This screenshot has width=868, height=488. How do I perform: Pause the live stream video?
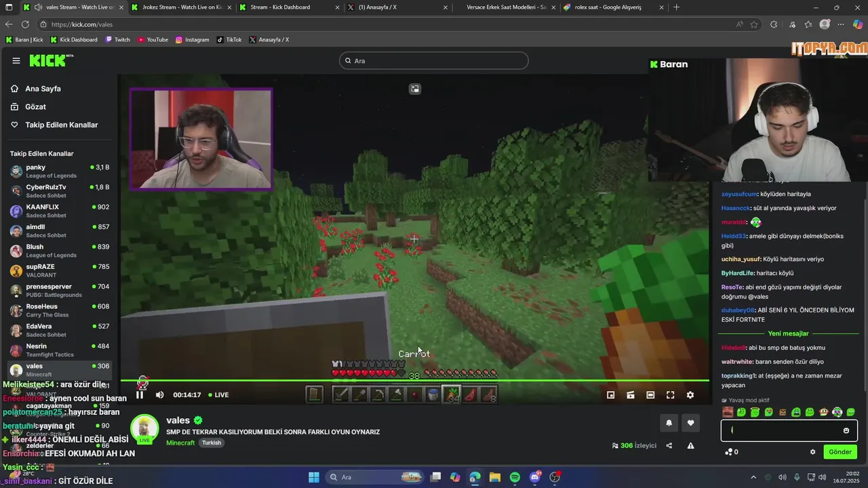(140, 395)
